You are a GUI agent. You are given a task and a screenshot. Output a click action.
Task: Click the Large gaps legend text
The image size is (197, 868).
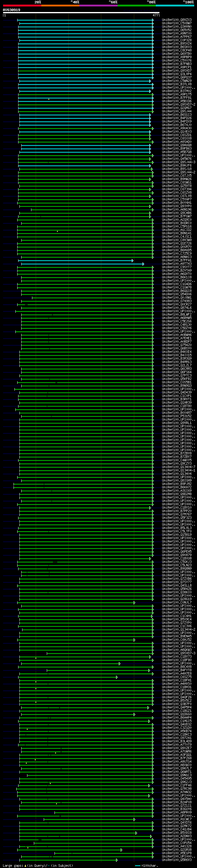pos(38,866)
